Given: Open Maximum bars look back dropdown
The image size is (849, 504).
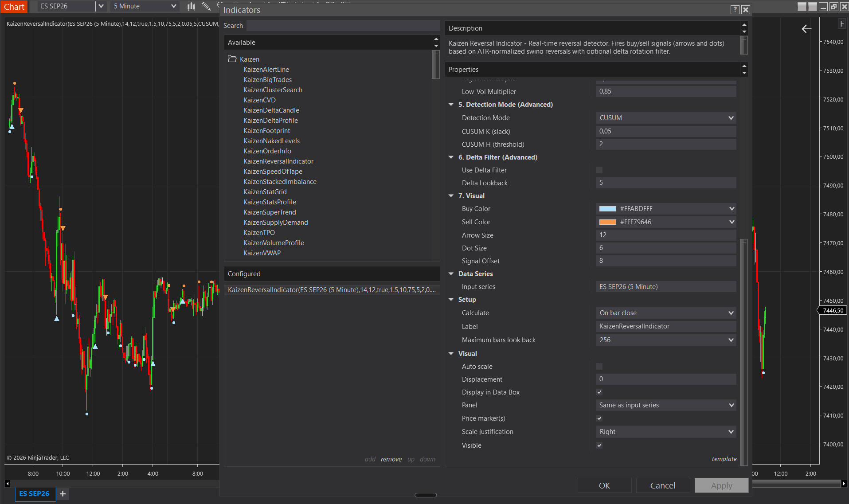Looking at the screenshot, I should 666,340.
